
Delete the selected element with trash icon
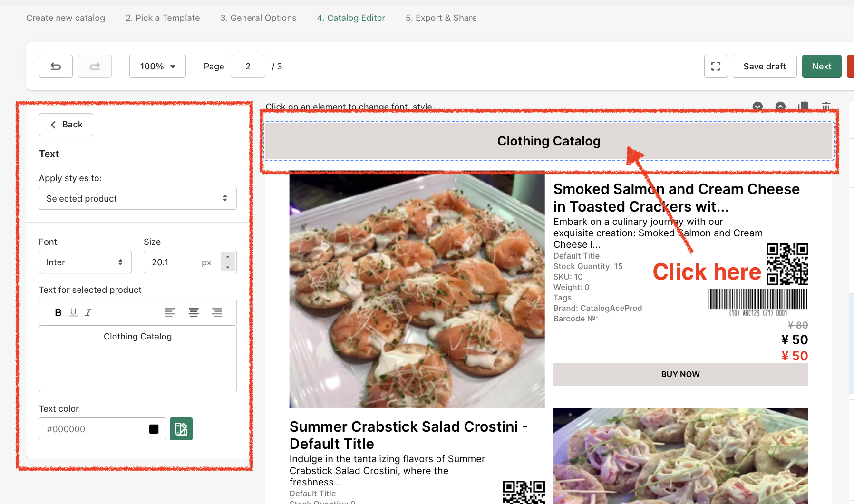pyautogui.click(x=826, y=106)
